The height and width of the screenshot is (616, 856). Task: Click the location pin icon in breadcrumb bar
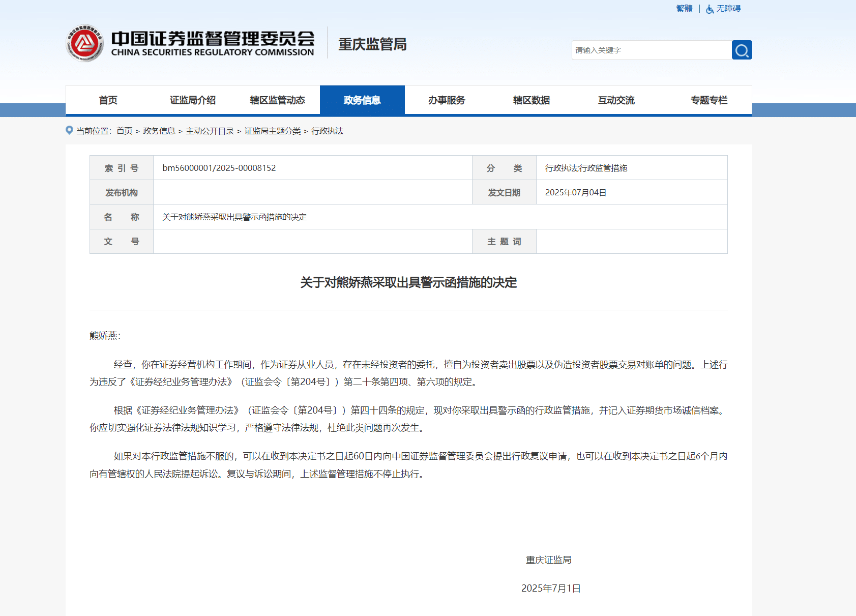(x=69, y=130)
